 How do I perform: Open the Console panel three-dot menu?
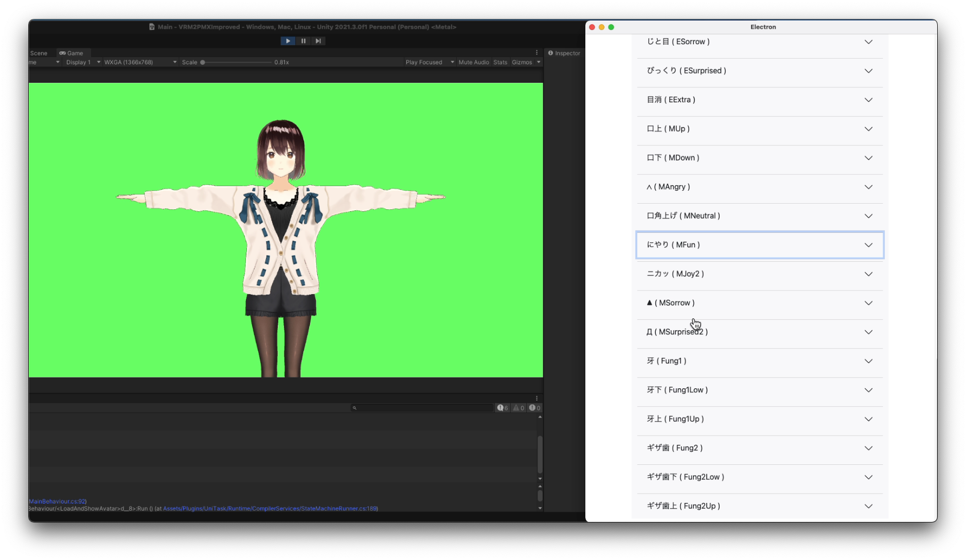click(x=536, y=399)
